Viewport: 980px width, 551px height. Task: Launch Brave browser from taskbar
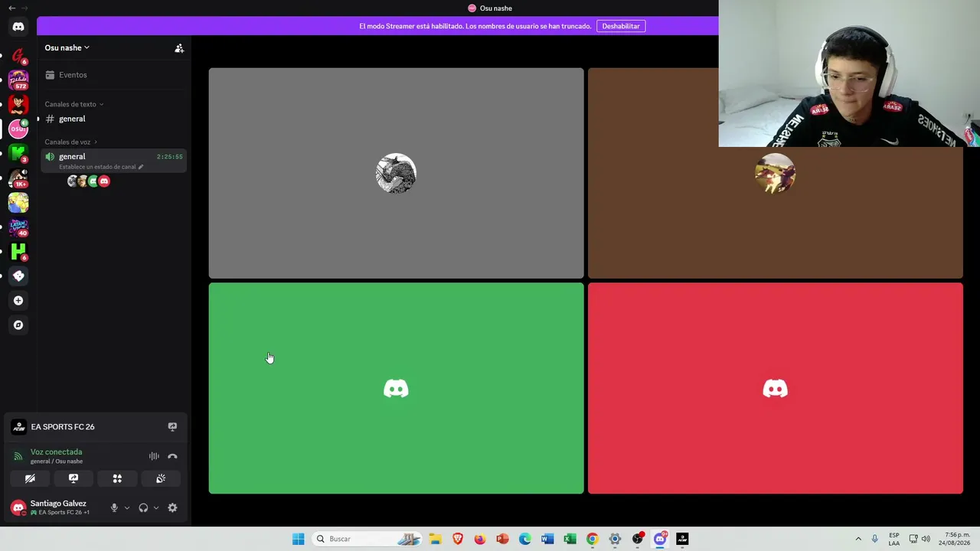tap(458, 539)
